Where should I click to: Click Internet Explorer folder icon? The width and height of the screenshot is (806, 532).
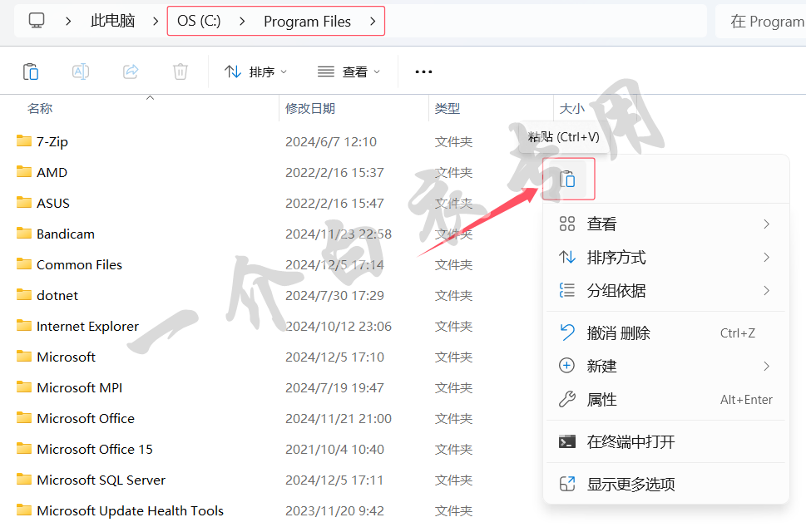[x=24, y=326]
